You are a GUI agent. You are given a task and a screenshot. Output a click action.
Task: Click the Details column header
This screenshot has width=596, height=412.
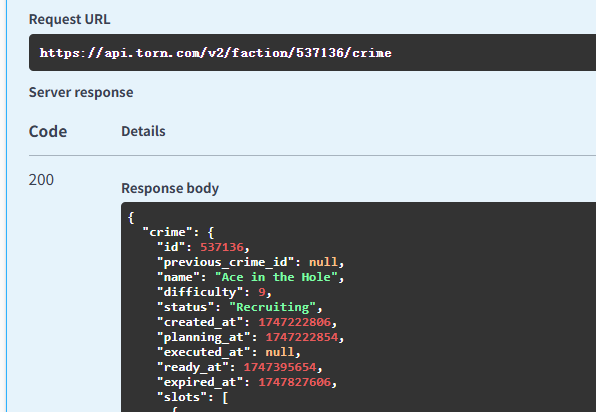pyautogui.click(x=143, y=132)
